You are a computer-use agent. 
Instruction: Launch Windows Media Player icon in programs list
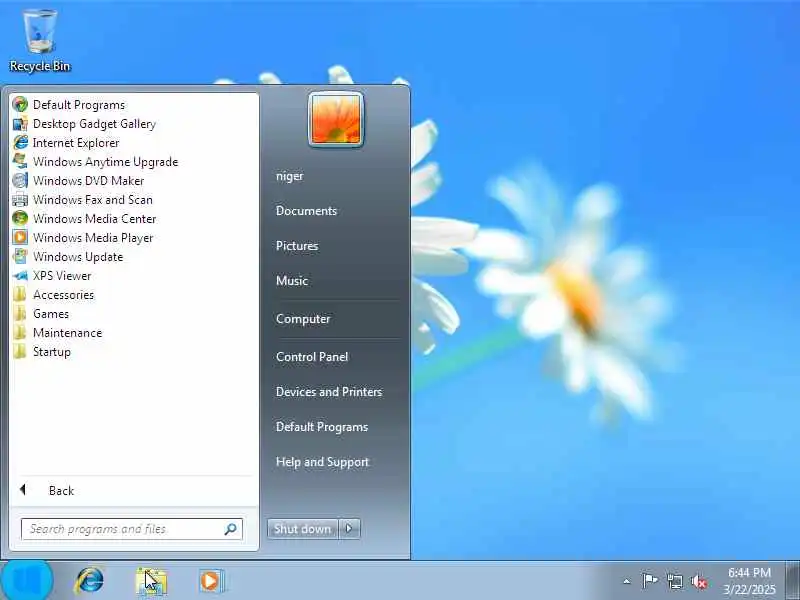click(x=20, y=237)
